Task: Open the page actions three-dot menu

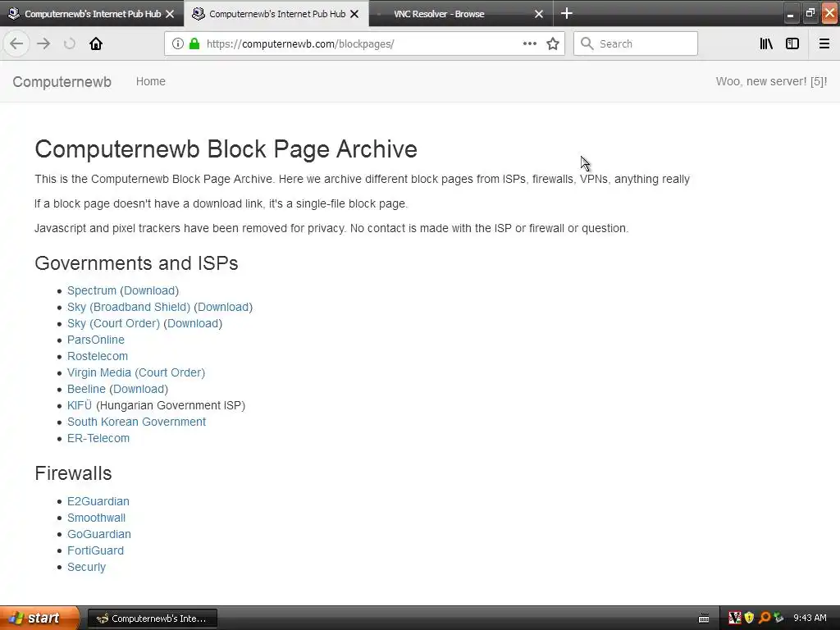Action: 529,43
